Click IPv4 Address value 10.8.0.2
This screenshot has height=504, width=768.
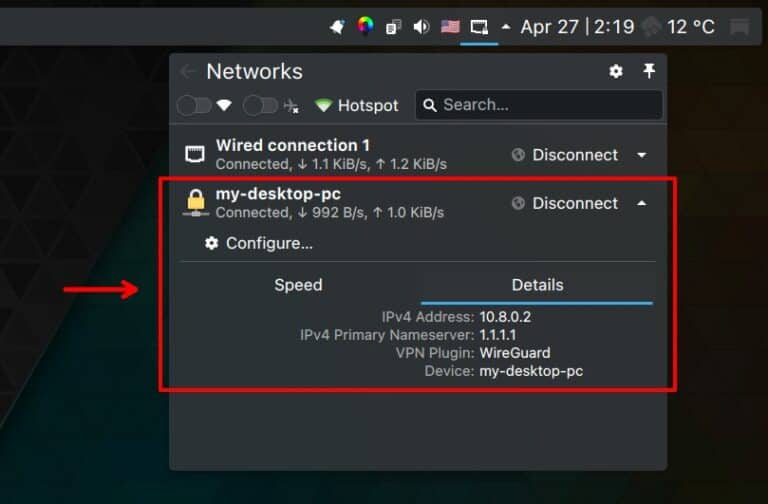pos(505,317)
